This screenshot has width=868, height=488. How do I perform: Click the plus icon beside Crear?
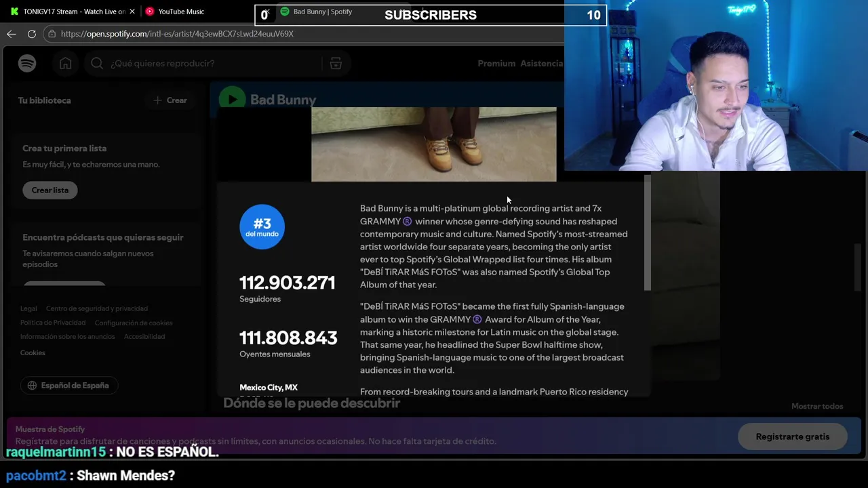coord(157,100)
